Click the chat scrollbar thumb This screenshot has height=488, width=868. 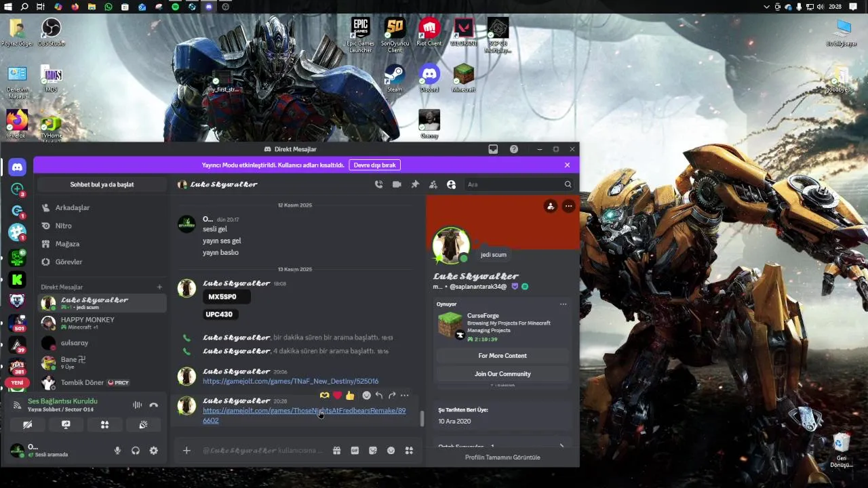click(x=422, y=418)
